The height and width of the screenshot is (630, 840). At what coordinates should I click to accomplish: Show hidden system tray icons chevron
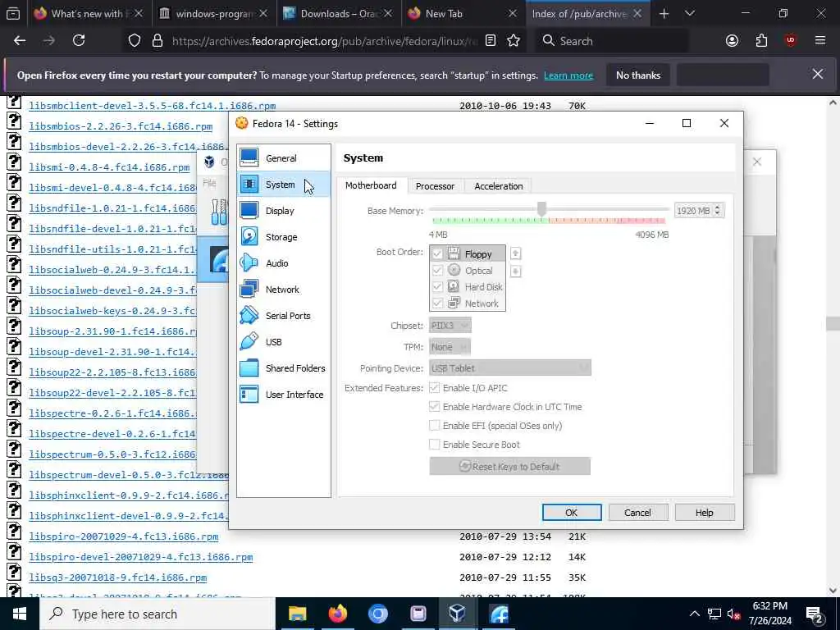point(694,614)
